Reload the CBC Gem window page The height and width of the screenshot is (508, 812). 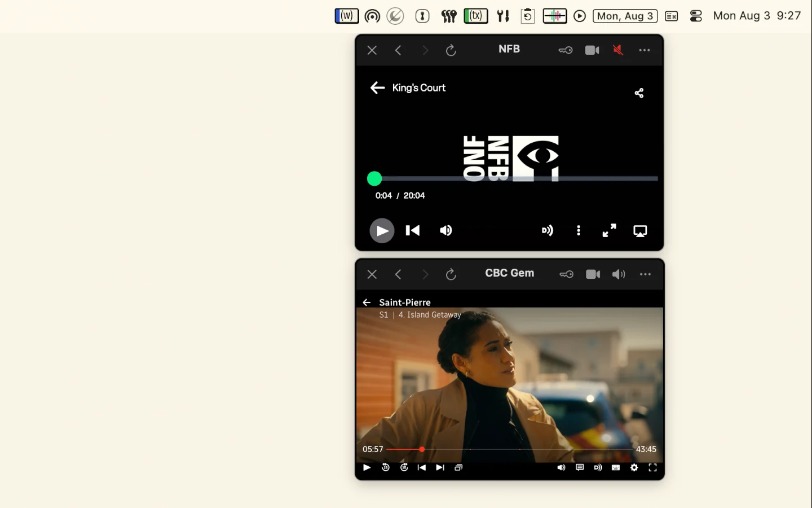[451, 274]
